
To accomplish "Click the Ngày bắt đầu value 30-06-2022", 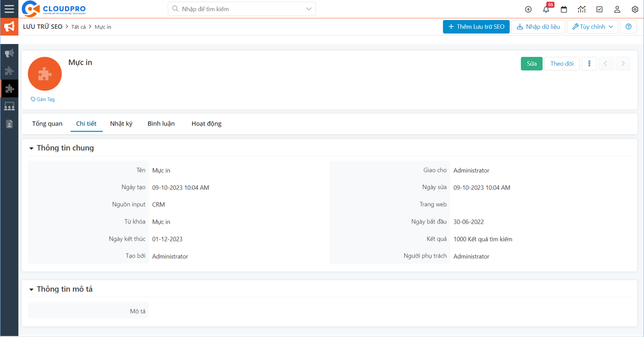I will coord(469,222).
